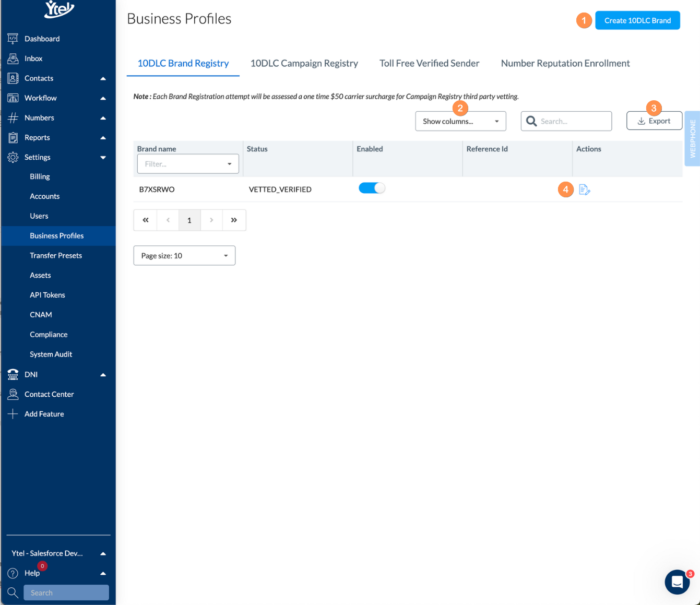The width and height of the screenshot is (700, 605).
Task: Go to the previous page of results
Action: pos(168,220)
